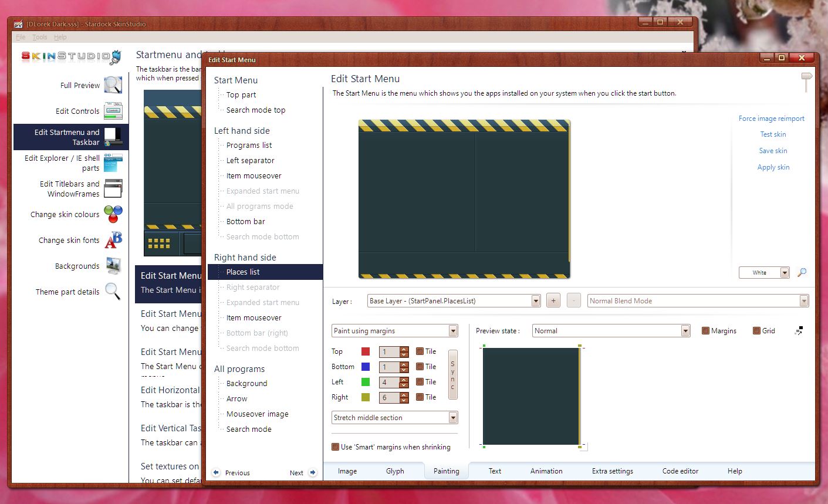Toggle the Top margin Tile checkbox
Image resolution: width=828 pixels, height=504 pixels.
coord(420,351)
